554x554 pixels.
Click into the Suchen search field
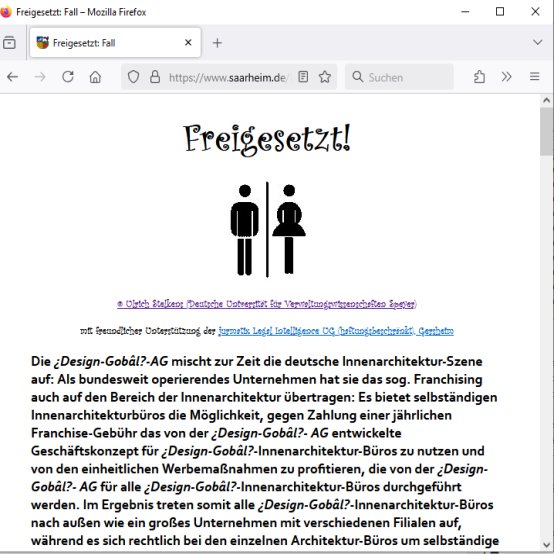pos(399,77)
